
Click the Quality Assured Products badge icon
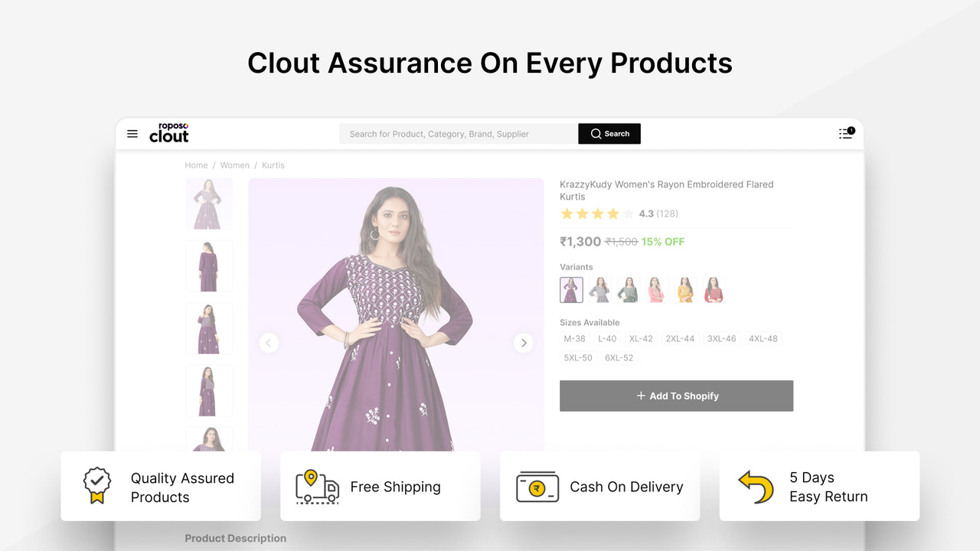click(x=95, y=485)
